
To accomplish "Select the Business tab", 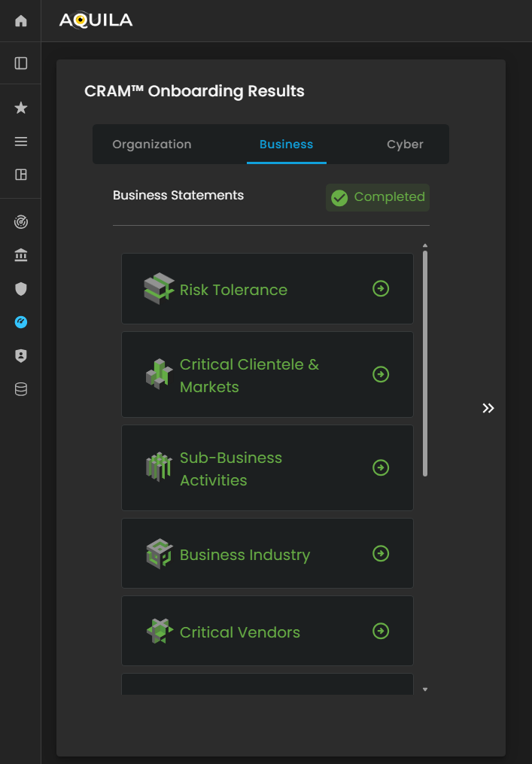I will (x=286, y=145).
